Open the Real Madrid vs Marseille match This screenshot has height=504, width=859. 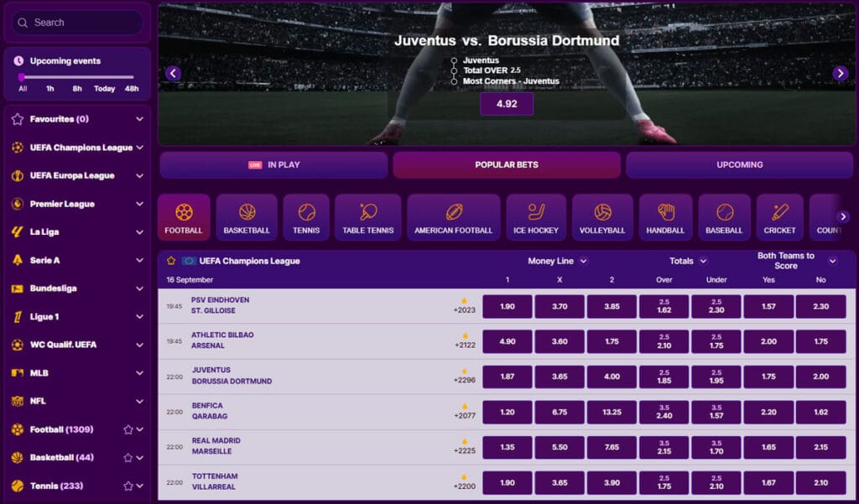tap(216, 446)
